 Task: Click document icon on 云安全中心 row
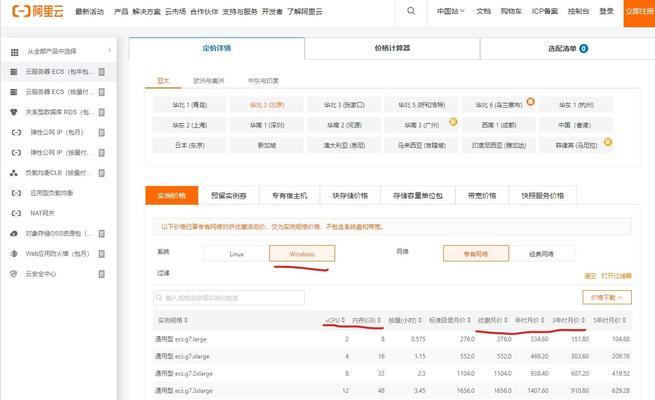(102, 274)
